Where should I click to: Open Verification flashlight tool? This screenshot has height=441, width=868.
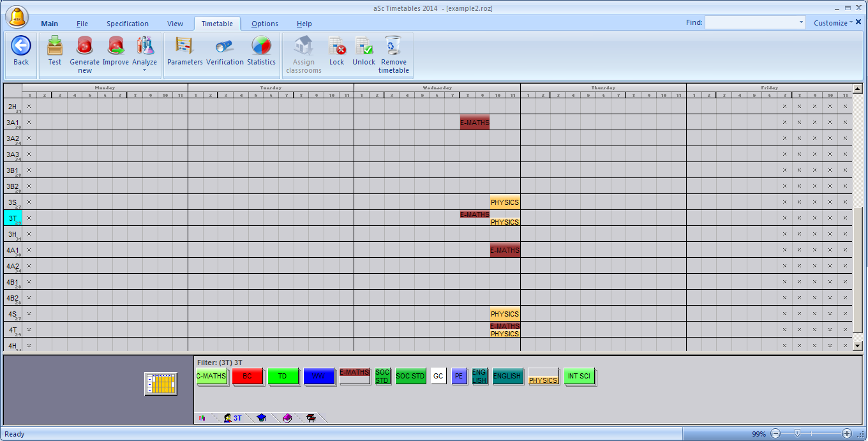click(225, 47)
